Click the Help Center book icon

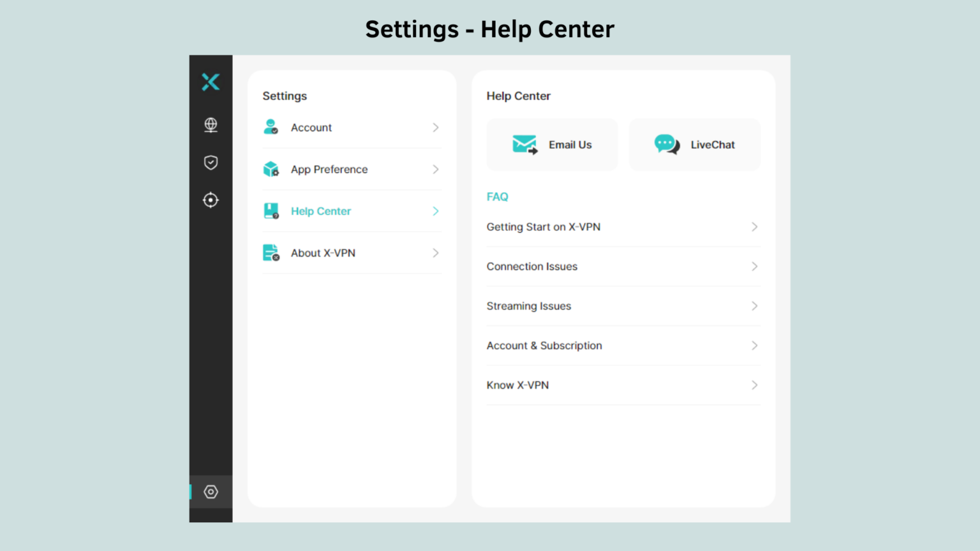271,210
